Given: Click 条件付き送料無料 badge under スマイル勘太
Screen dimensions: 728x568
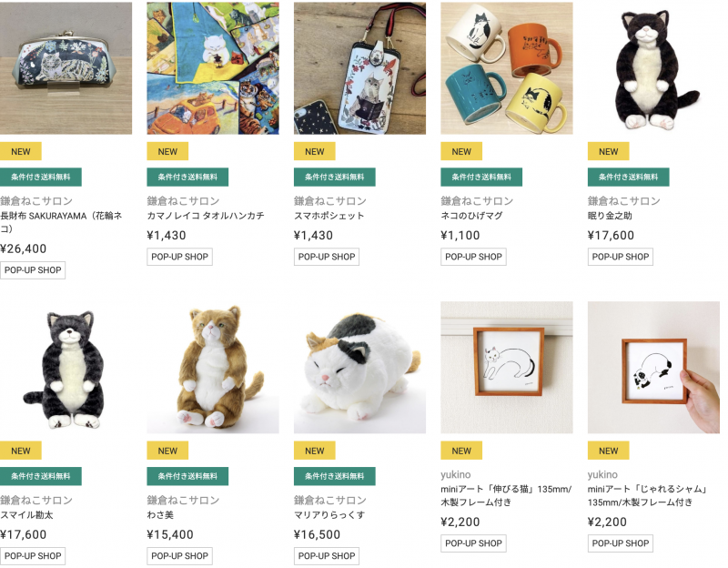Looking at the screenshot, I should click(41, 476).
